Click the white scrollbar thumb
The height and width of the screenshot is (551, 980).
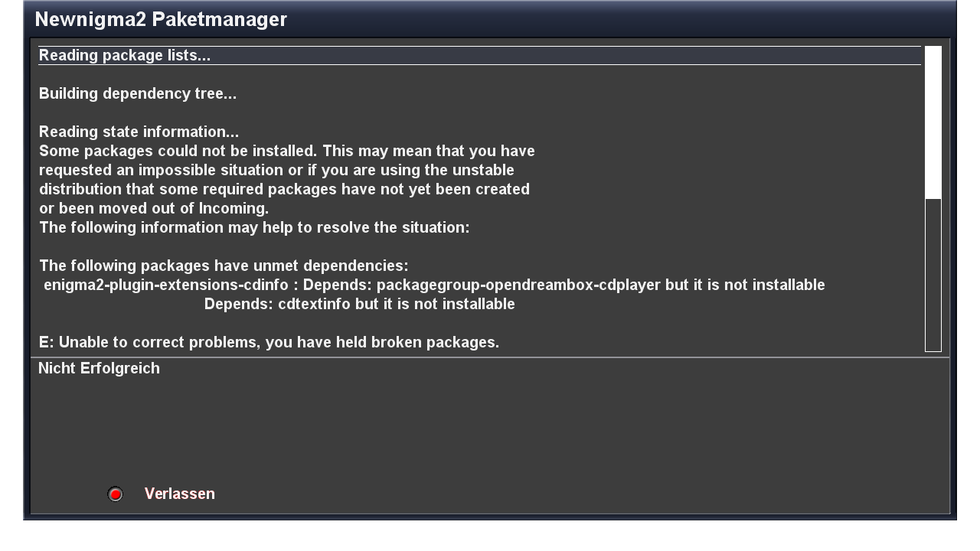click(933, 122)
